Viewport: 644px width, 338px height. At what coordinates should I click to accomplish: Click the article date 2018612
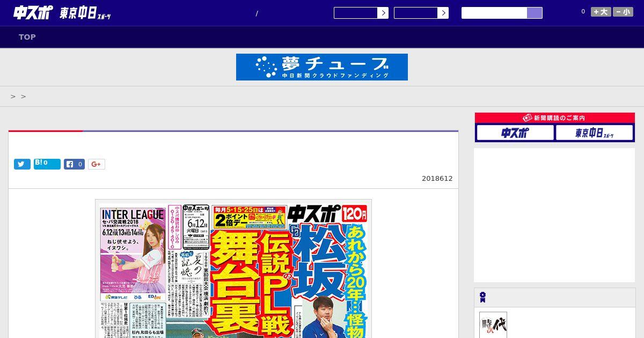[437, 179]
